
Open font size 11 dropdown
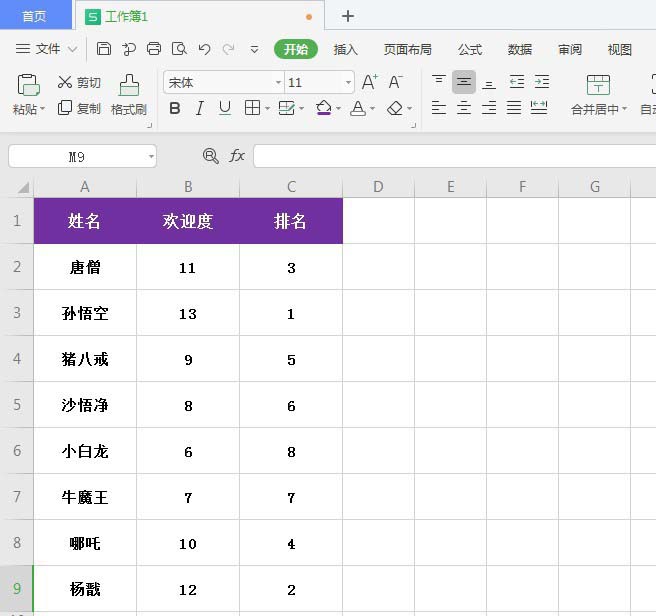[x=348, y=82]
